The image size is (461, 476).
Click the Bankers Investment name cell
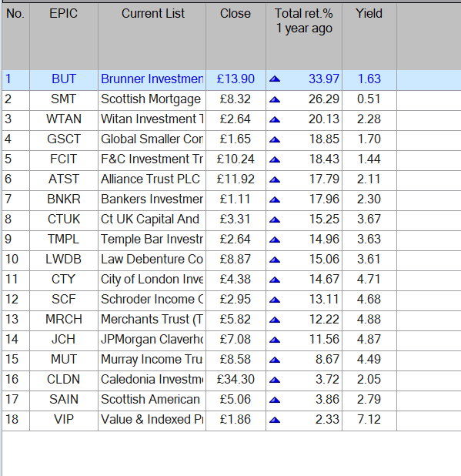tap(152, 199)
